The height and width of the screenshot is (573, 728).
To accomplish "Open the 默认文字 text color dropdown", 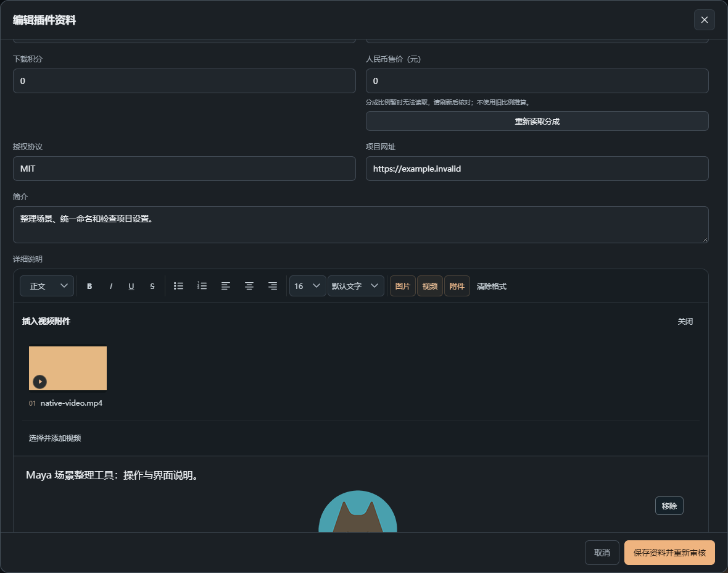I will click(355, 286).
